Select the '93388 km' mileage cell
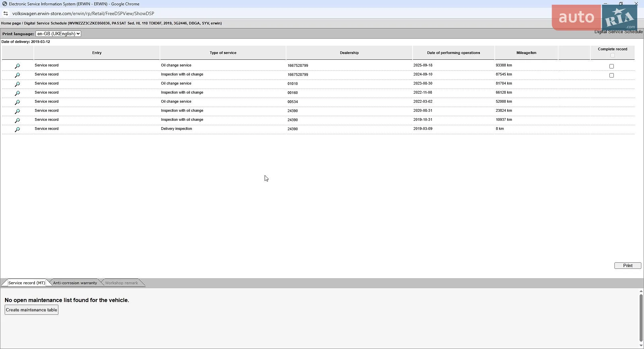The width and height of the screenshot is (644, 349). point(504,65)
